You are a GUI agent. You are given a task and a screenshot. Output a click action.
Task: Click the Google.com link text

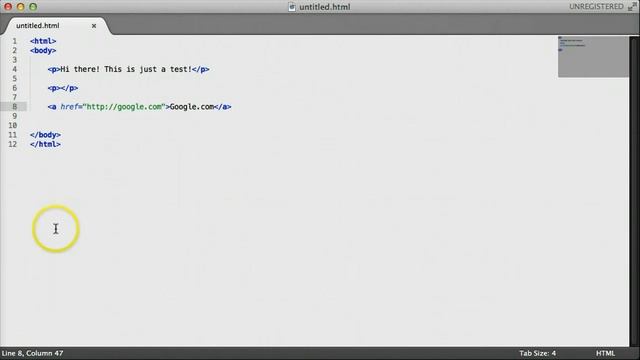(192, 107)
